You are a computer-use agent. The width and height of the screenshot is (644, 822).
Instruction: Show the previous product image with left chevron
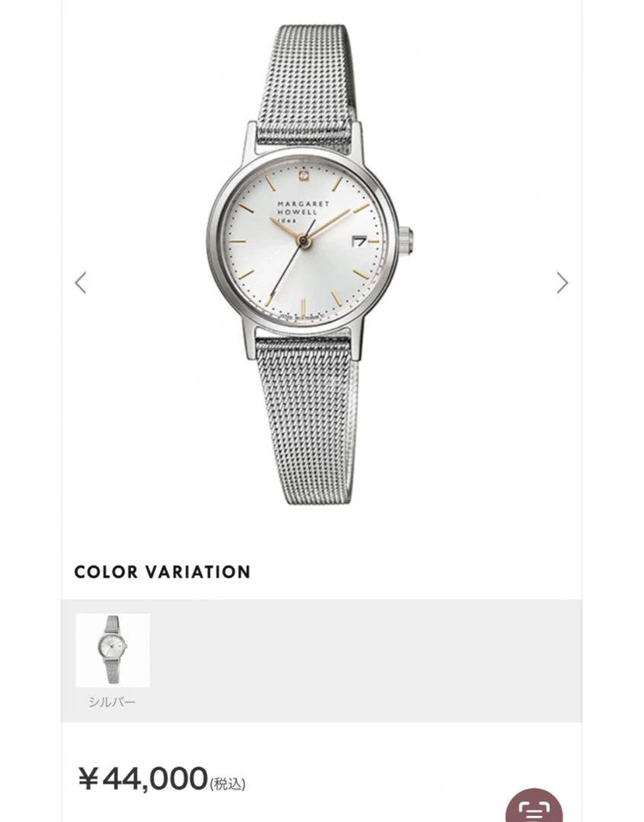(x=80, y=283)
